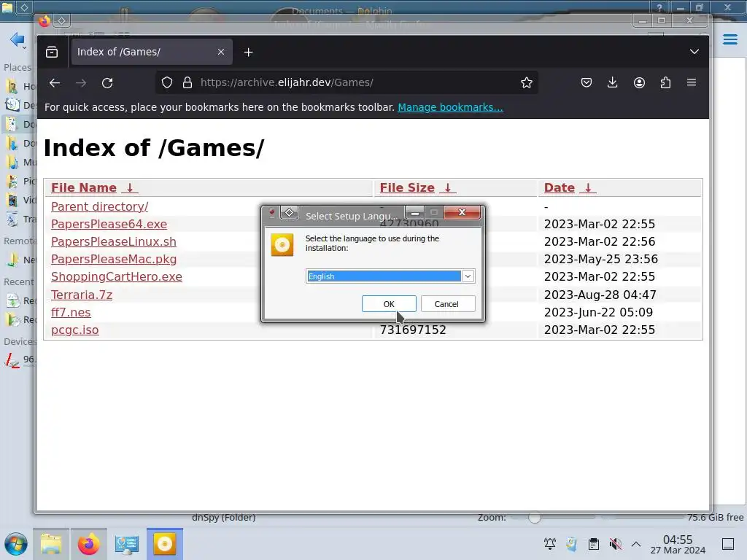Adjust Dolphin zoom slider
Image resolution: width=747 pixels, height=560 pixels.
click(x=535, y=518)
